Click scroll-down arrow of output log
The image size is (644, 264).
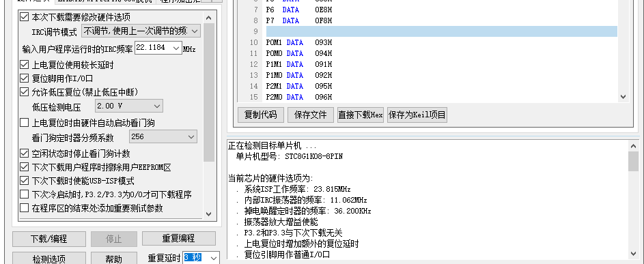click(x=633, y=253)
